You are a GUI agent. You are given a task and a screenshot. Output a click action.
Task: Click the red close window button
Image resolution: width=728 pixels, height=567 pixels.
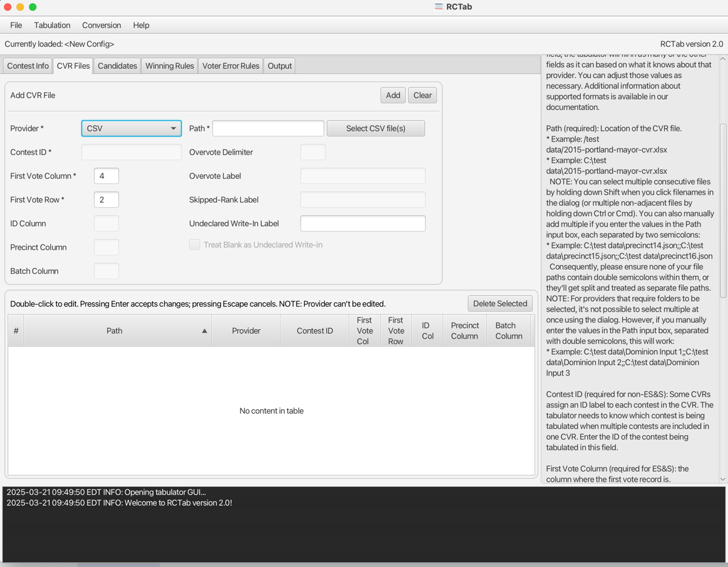[x=8, y=7]
